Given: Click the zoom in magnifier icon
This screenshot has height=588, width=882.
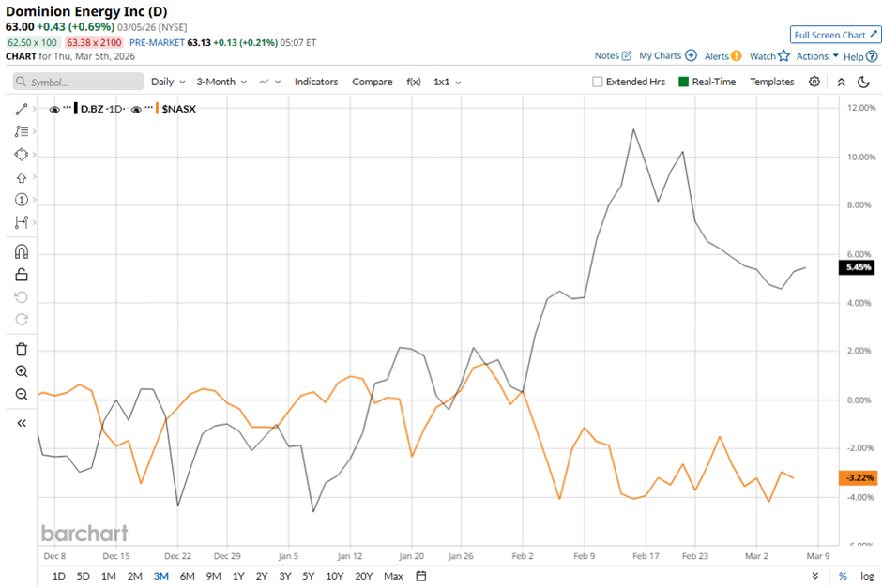Looking at the screenshot, I should click(22, 371).
